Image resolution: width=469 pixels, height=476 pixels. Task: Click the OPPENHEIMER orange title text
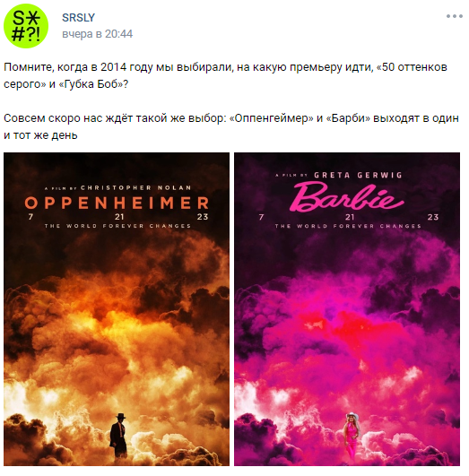click(117, 203)
